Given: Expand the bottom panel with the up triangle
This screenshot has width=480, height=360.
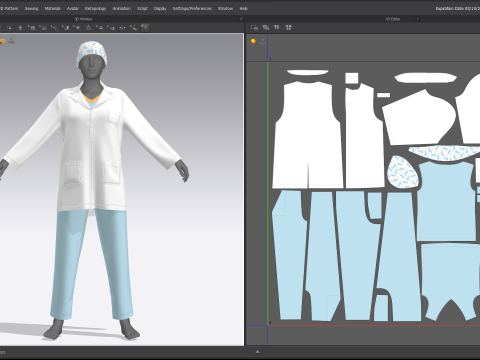Looking at the screenshot, I should coord(257,351).
